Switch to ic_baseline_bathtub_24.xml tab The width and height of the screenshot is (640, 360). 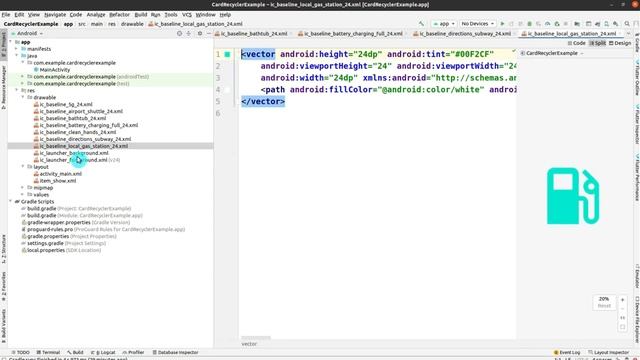click(x=251, y=34)
